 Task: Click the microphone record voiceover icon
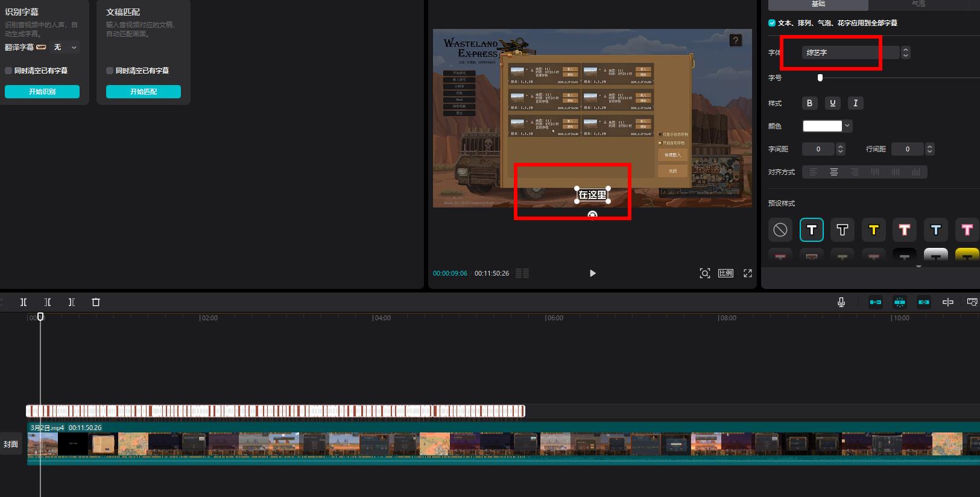(x=841, y=302)
